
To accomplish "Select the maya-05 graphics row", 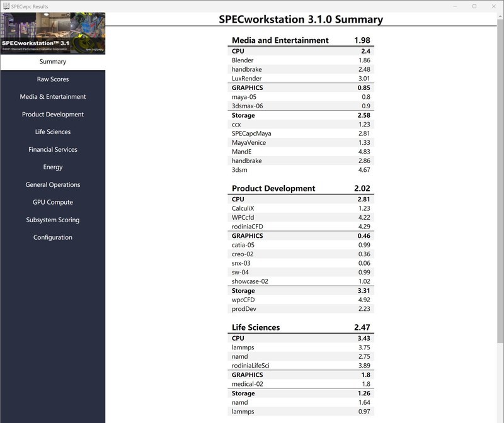I will point(301,97).
